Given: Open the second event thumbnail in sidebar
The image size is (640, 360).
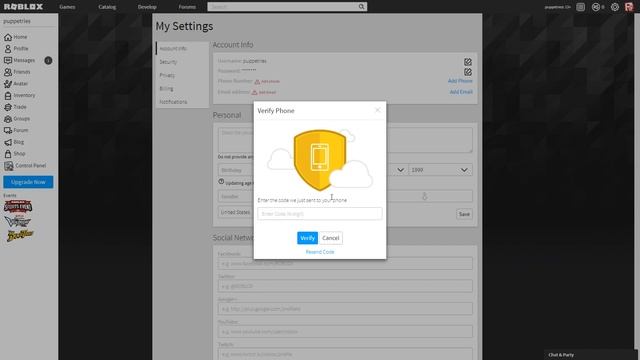Looking at the screenshot, I should pos(18,221).
